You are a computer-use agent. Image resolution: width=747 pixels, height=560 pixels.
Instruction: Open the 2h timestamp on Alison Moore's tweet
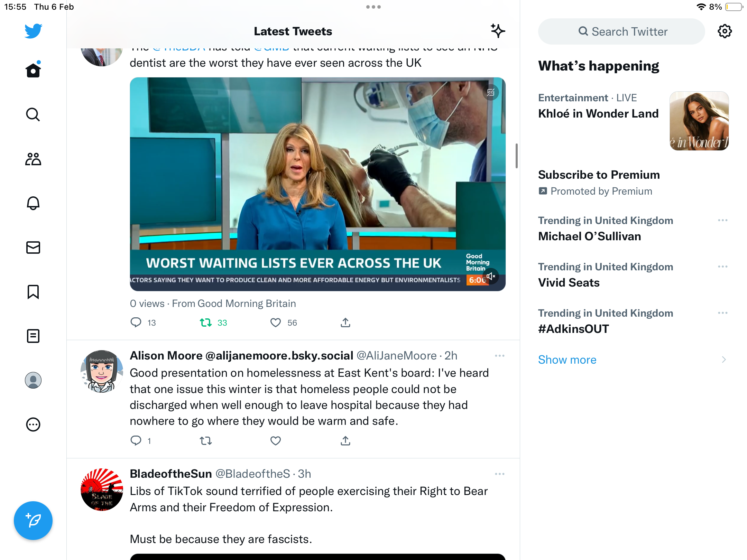(x=451, y=356)
